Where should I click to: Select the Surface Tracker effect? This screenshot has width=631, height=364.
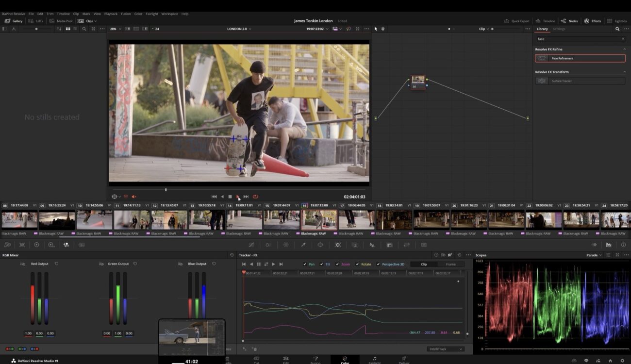tap(580, 81)
